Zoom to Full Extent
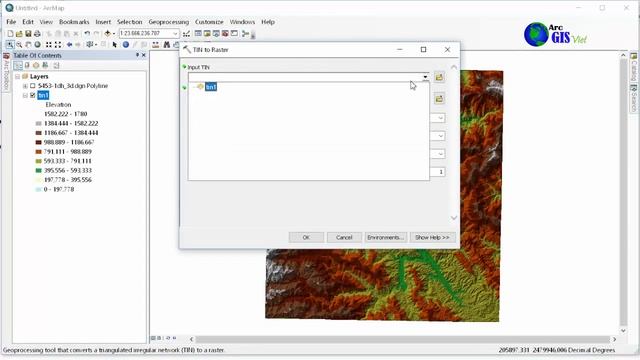The width and height of the screenshot is (640, 360). pyautogui.click(x=38, y=44)
